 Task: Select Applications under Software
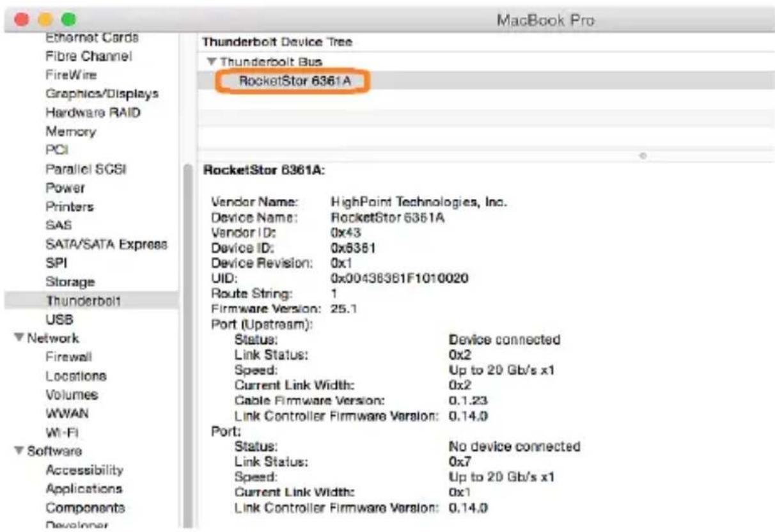[x=84, y=489]
